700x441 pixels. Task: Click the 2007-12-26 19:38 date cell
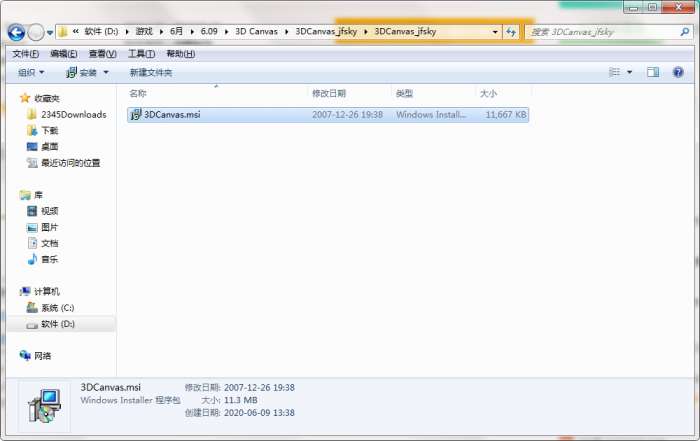click(347, 115)
